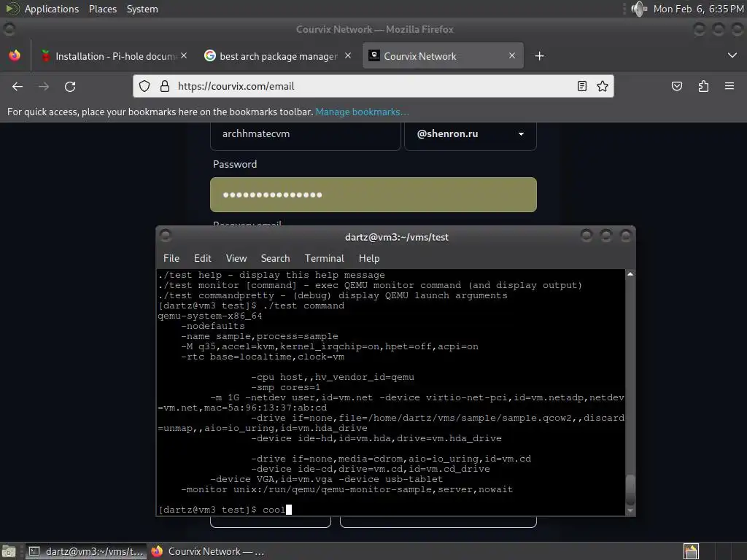This screenshot has width=747, height=560.
Task: Open the Firefox window menu icon at top-left
Action: tap(9, 29)
